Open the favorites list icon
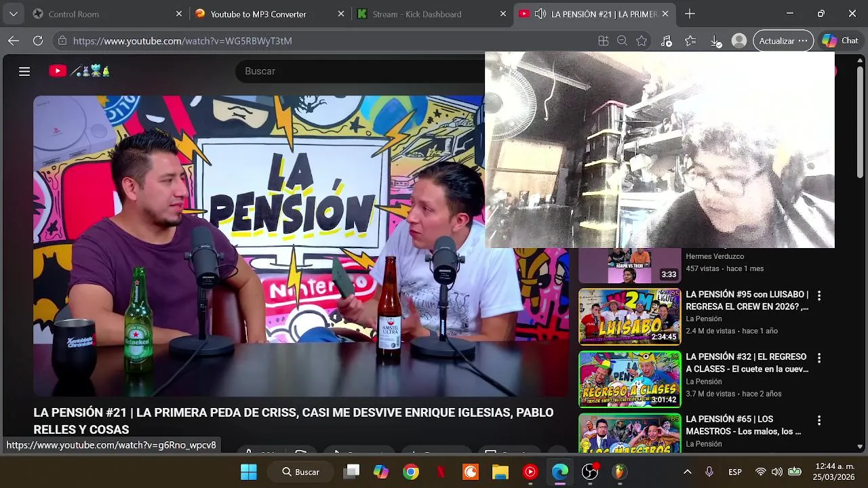The height and width of the screenshot is (488, 868). click(x=690, y=41)
